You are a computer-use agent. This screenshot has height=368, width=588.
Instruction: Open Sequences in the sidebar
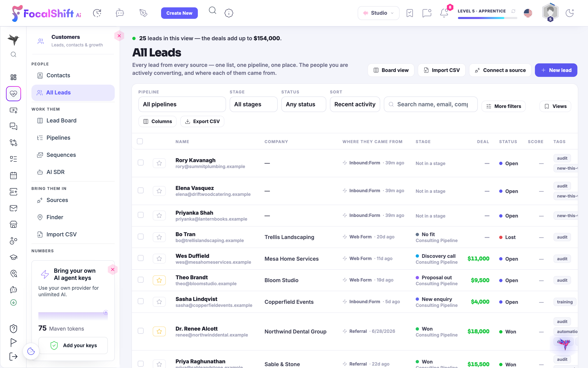click(73, 155)
